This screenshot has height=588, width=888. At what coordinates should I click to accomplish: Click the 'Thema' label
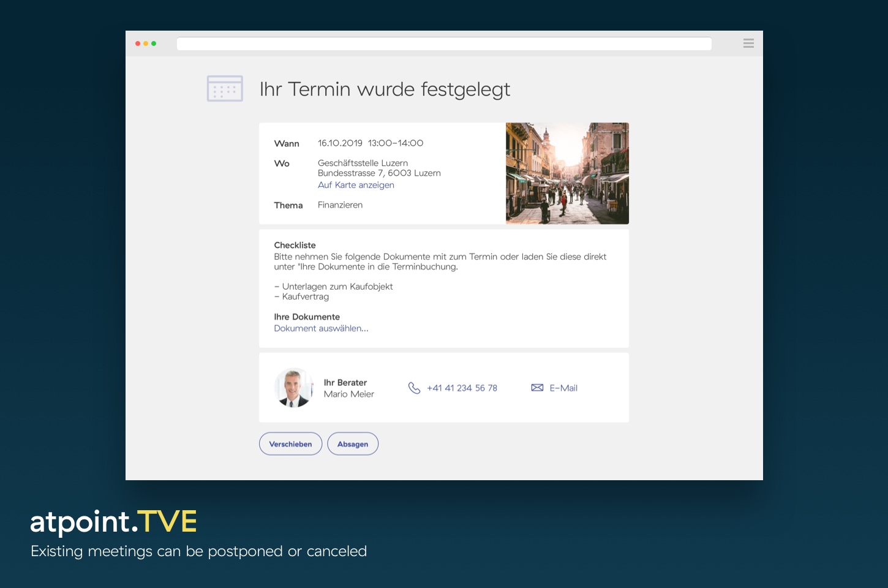pos(288,205)
